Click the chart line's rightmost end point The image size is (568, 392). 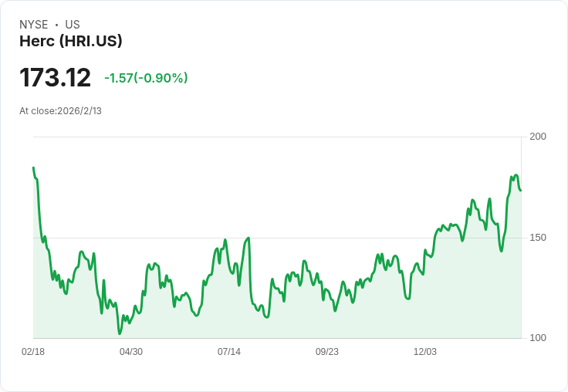[521, 190]
